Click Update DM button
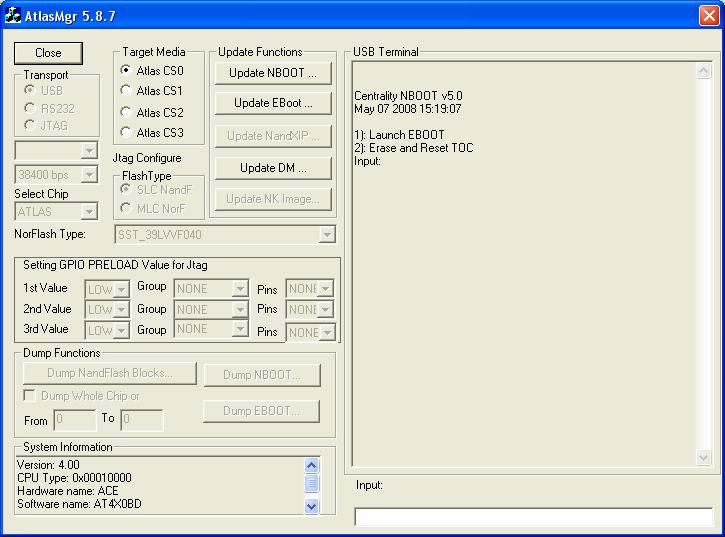Screen dimensions: 725x537 272,167
